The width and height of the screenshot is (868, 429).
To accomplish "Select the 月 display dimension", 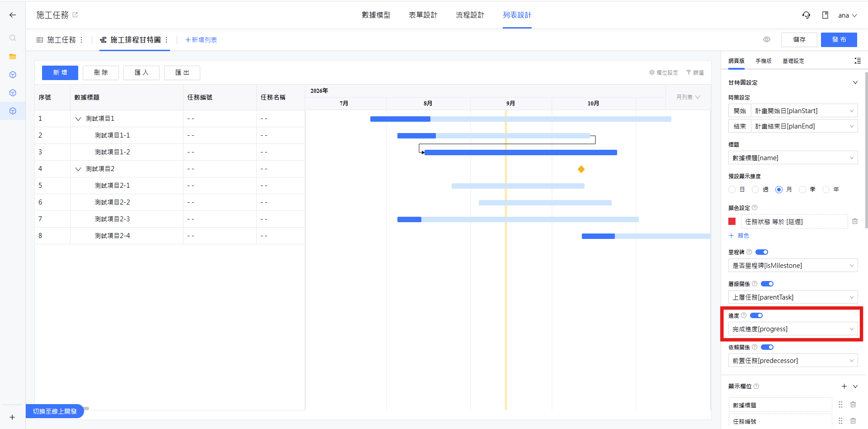I will pos(779,190).
